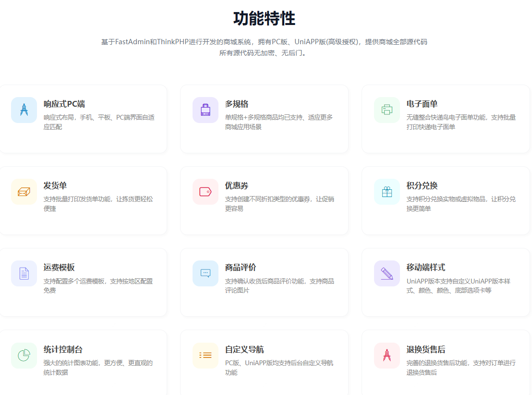Click the 退换货售后 card description
Screen dimensions: 532x395
(x=461, y=368)
